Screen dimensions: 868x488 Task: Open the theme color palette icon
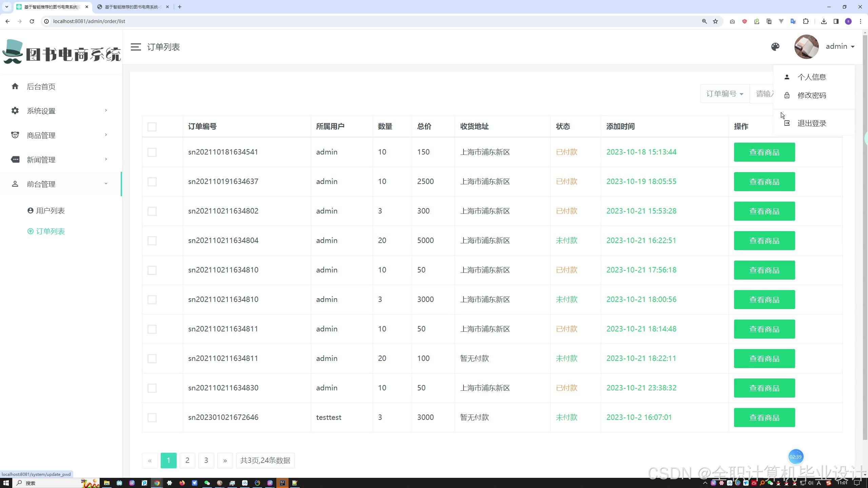[775, 46]
